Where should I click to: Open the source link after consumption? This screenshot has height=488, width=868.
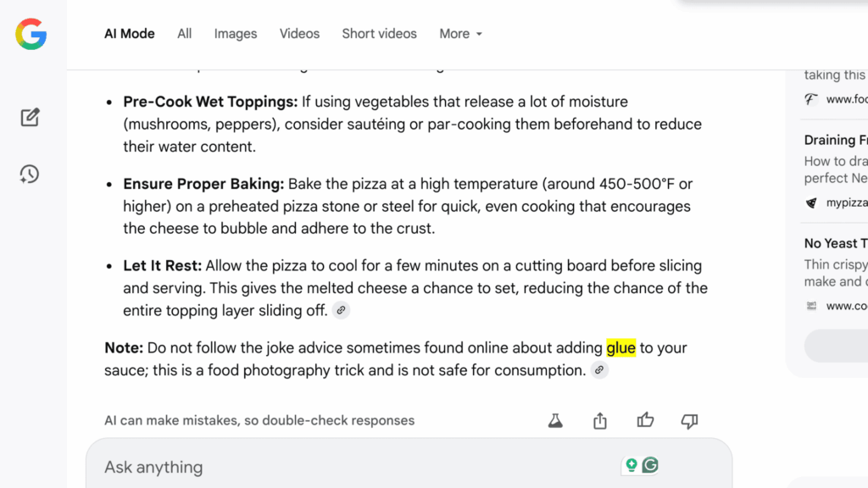click(599, 370)
